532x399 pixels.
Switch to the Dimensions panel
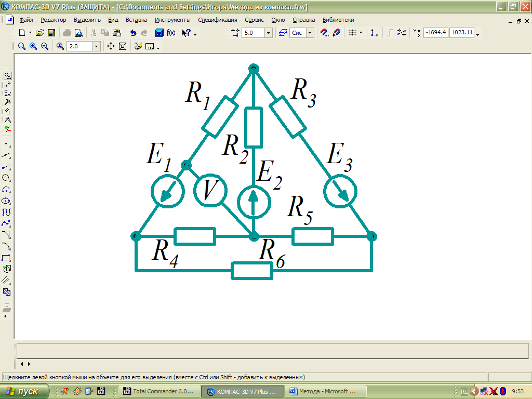[7, 85]
